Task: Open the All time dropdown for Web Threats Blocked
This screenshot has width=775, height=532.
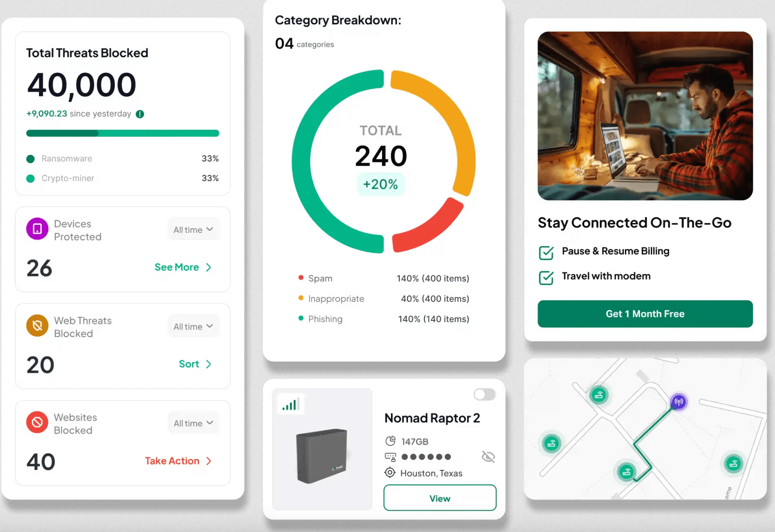Action: pyautogui.click(x=193, y=326)
